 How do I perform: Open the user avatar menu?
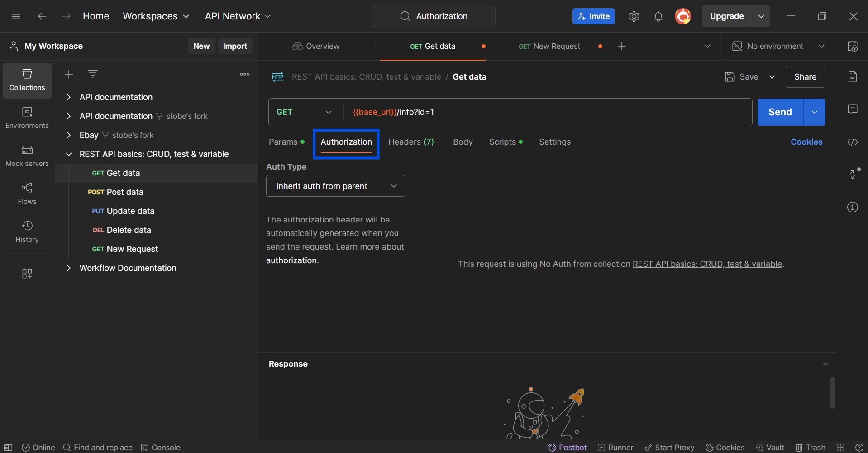683,16
